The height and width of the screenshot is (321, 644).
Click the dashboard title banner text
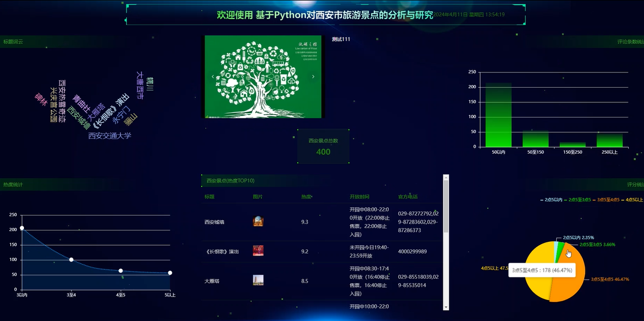(325, 15)
